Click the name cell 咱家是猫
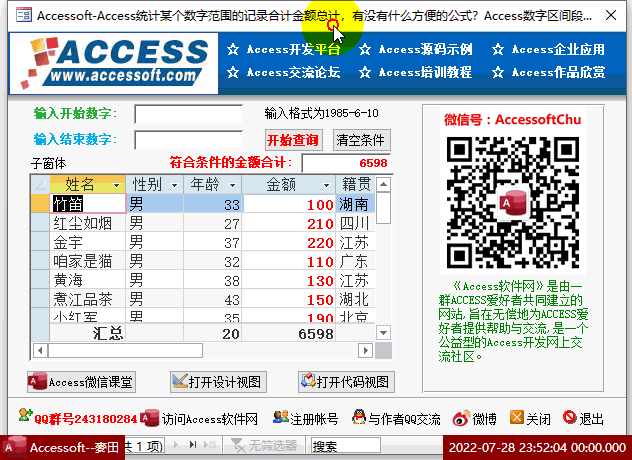 pos(88,261)
